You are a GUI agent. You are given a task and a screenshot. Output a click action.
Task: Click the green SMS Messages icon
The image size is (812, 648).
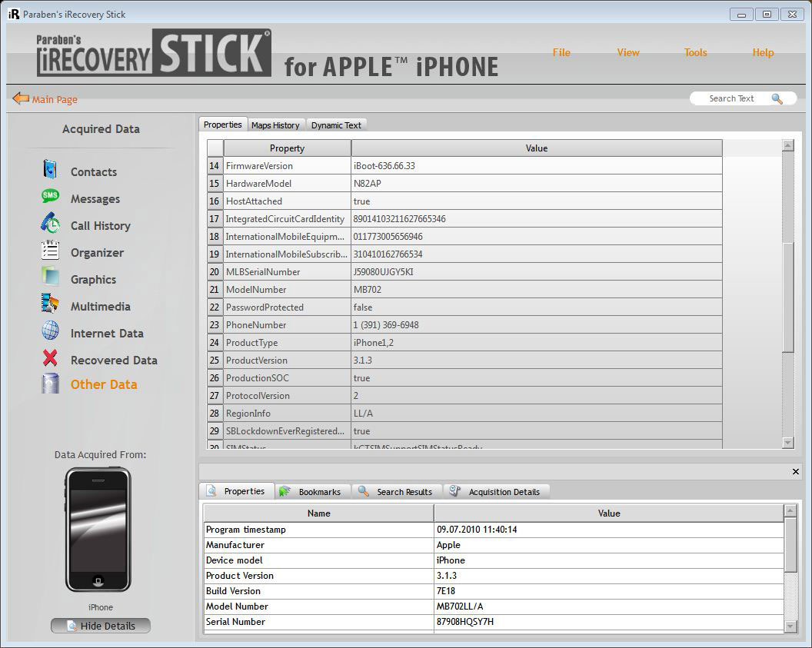pyautogui.click(x=50, y=196)
